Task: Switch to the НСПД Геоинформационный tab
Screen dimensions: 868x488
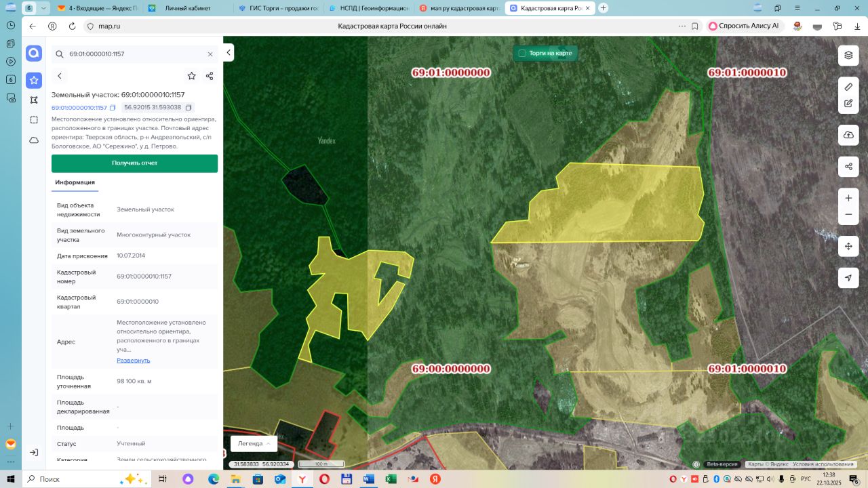Action: (369, 8)
